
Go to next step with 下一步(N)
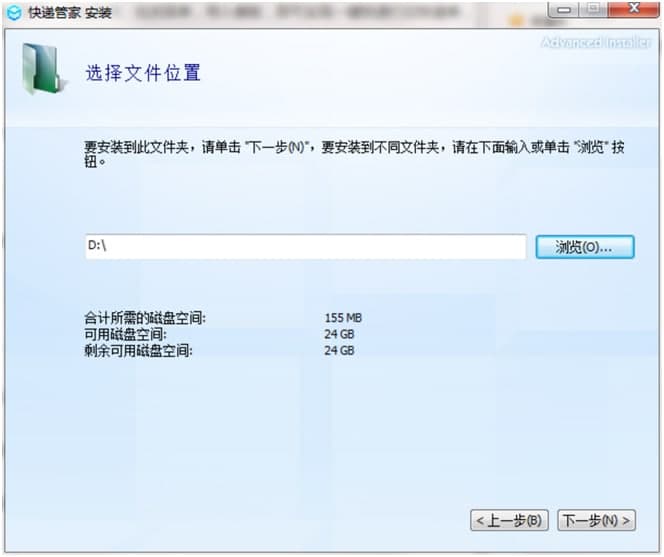click(x=596, y=520)
